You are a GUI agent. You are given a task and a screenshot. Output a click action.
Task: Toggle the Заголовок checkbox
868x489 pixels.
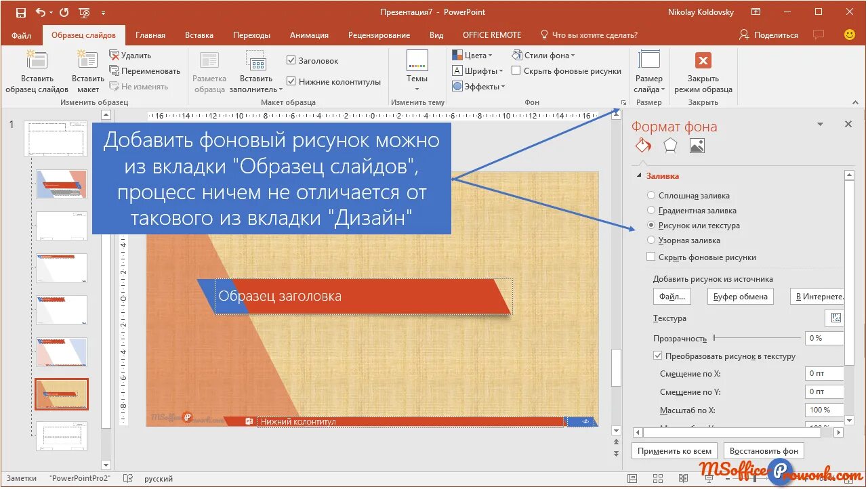coord(291,60)
